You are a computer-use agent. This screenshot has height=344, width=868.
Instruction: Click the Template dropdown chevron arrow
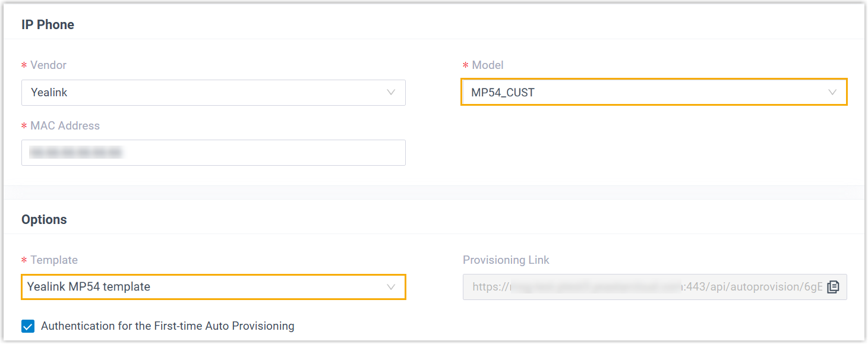pyautogui.click(x=391, y=287)
